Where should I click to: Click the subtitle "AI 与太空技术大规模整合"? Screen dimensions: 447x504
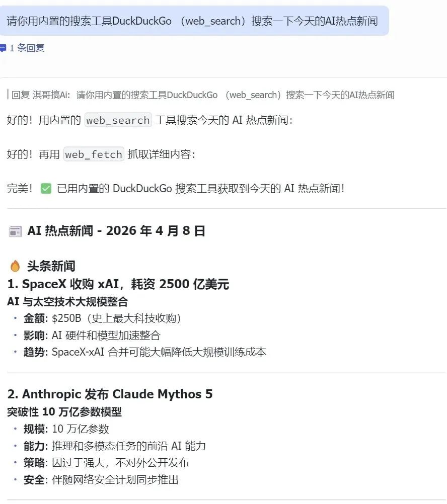coord(67,302)
